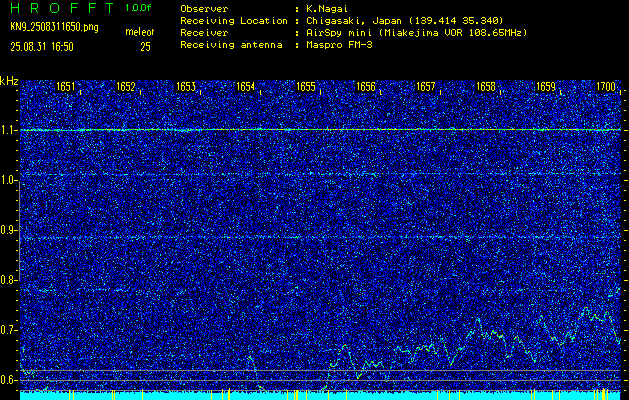Click the 1651 time marker
629x400 pixels.
tap(65, 87)
